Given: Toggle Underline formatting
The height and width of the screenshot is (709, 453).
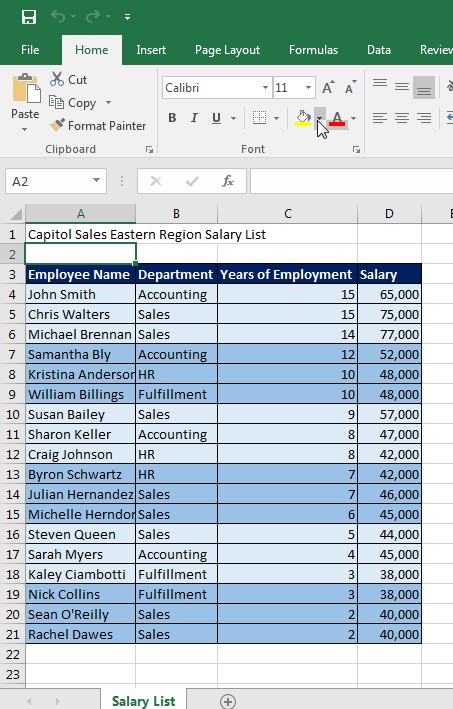Looking at the screenshot, I should pyautogui.click(x=217, y=118).
